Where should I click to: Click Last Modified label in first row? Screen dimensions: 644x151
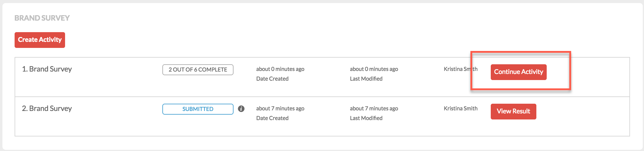(366, 79)
